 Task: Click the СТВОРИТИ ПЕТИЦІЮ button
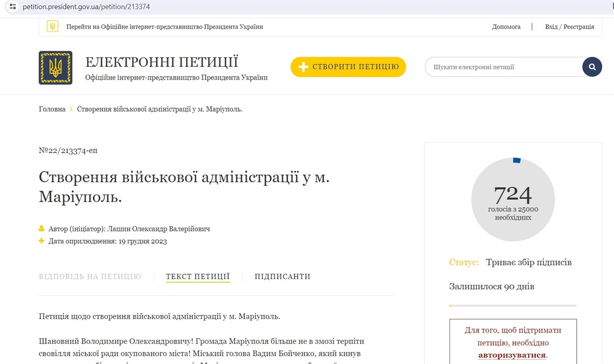tap(348, 67)
